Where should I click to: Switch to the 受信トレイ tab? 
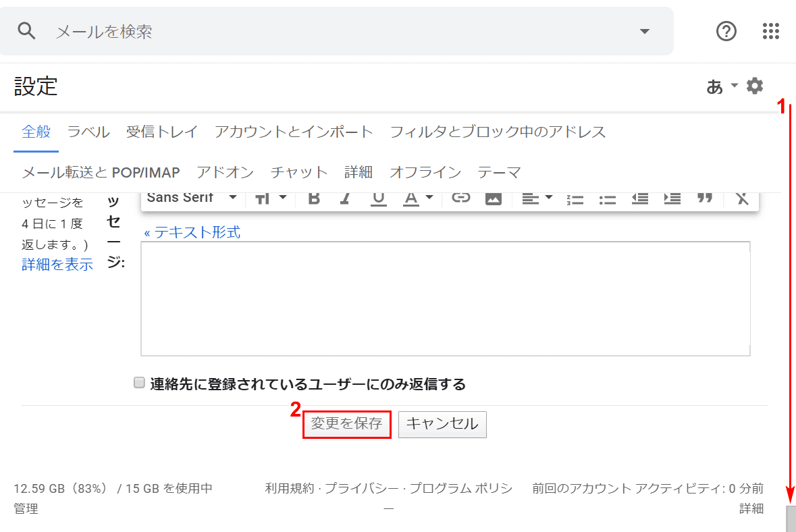click(x=162, y=132)
